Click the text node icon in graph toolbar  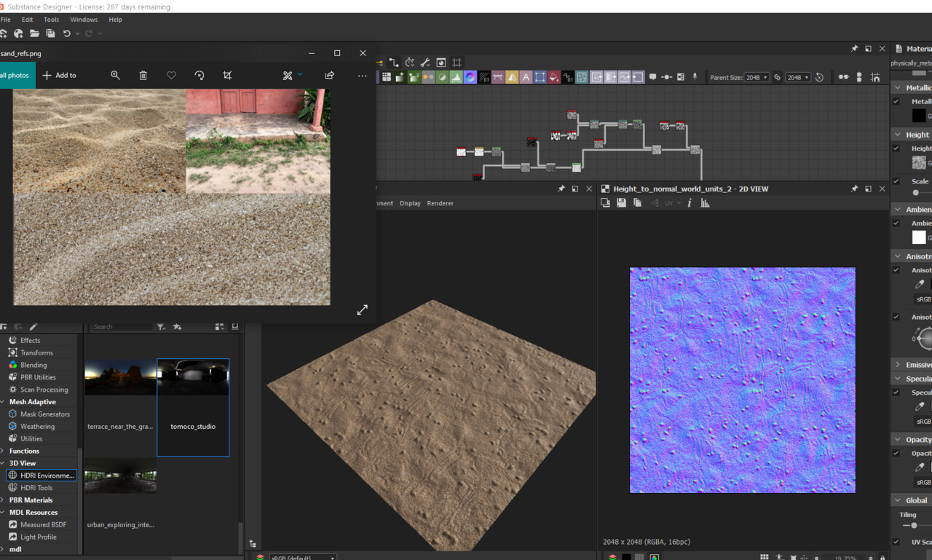coord(526,77)
